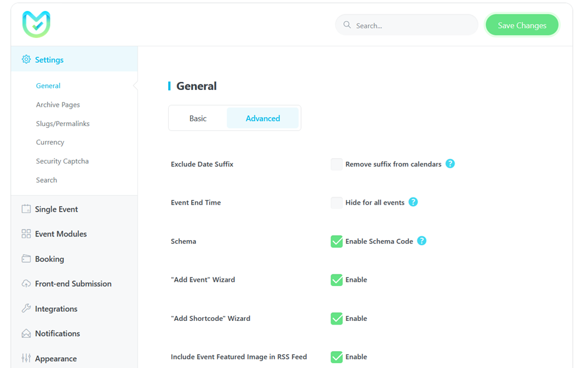Screen dimensions: 588x368
Task: Switch to the Basic tab
Action: (198, 118)
